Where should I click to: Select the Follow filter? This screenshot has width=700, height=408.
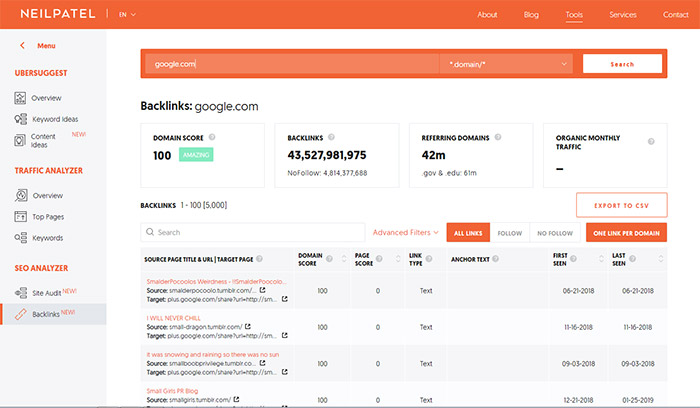[509, 233]
